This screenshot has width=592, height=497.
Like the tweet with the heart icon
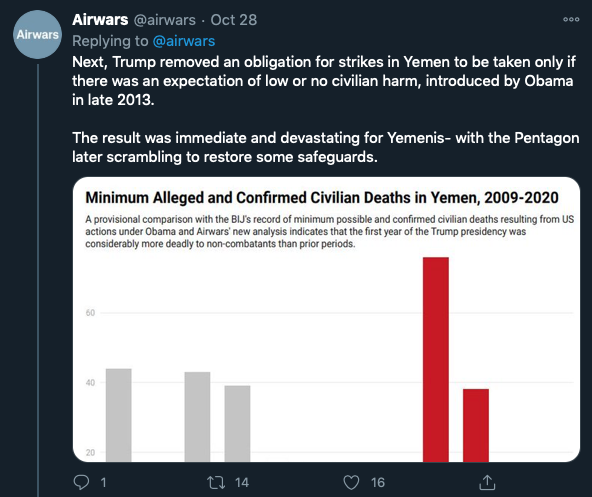351,483
